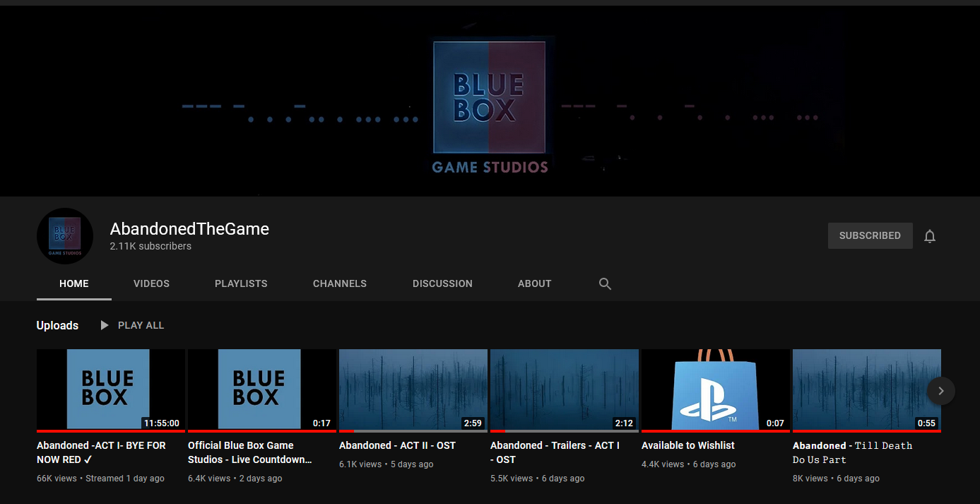The width and height of the screenshot is (980, 504).
Task: Show next uploads with the right arrow
Action: (941, 391)
